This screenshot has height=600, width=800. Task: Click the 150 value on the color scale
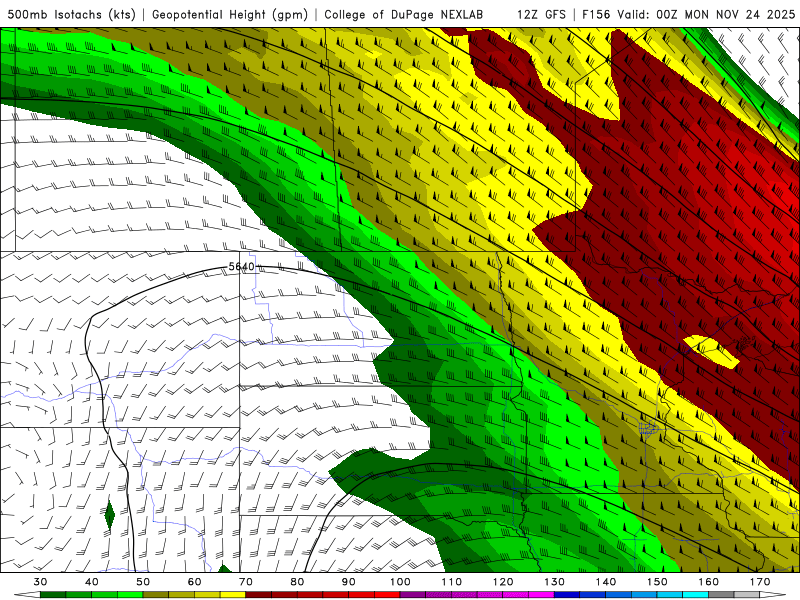pos(658,582)
